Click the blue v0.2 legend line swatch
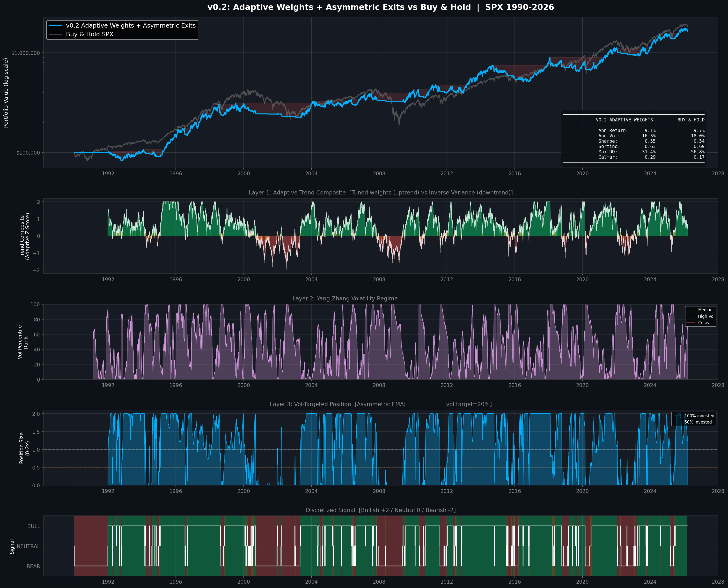This screenshot has height=588, width=728. point(55,25)
